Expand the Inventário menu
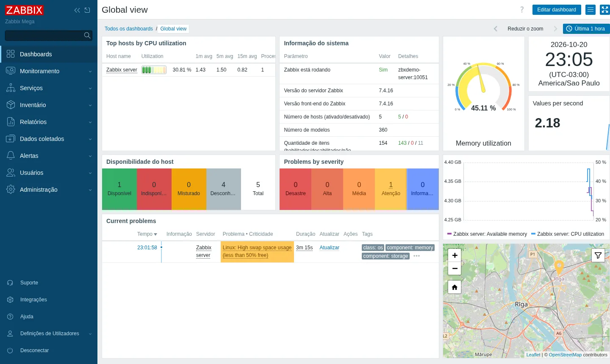Screen dimensions: 610x364 pos(49,105)
